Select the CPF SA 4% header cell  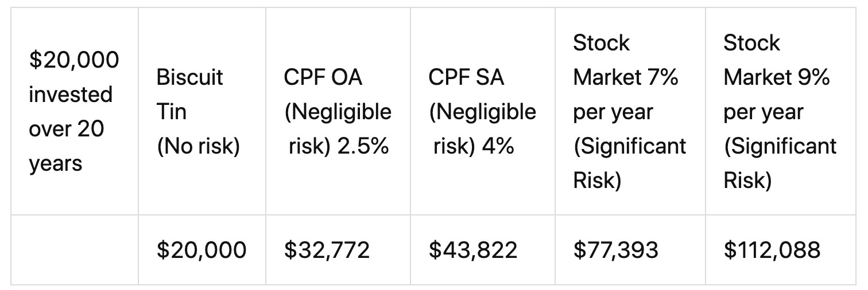pyautogui.click(x=483, y=112)
